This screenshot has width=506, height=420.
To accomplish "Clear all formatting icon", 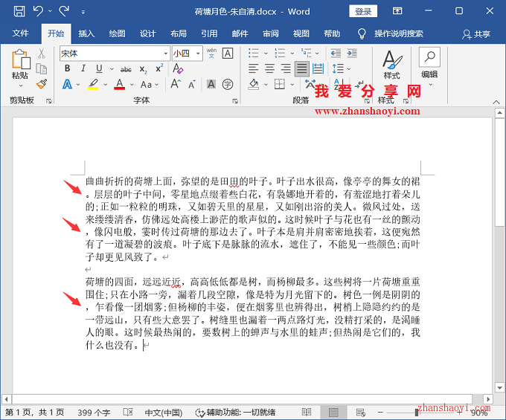I will pyautogui.click(x=178, y=68).
